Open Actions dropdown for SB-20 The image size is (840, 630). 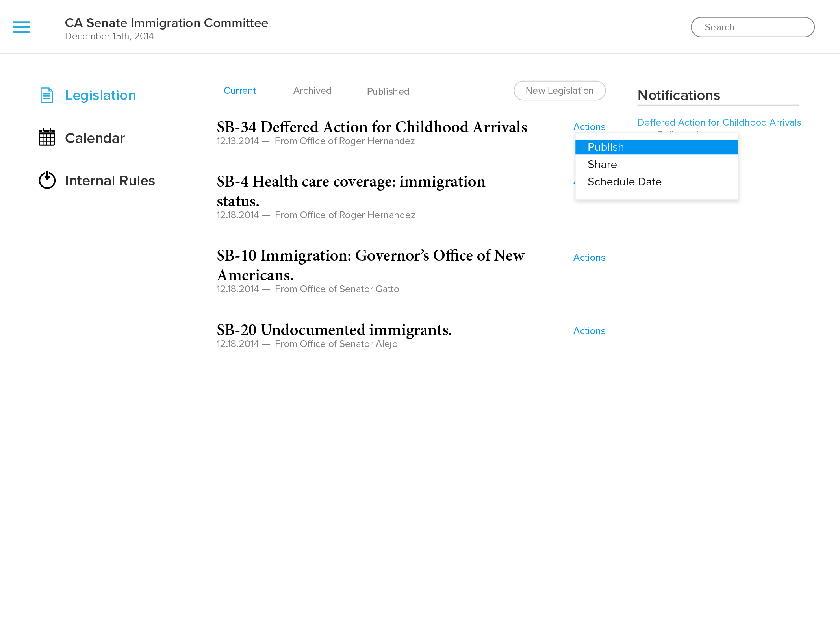tap(589, 331)
